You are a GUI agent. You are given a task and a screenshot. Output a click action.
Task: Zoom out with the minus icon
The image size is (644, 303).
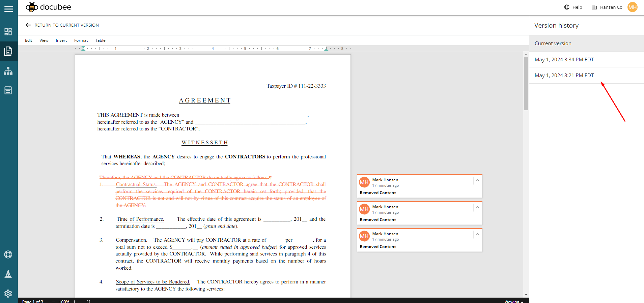pyautogui.click(x=54, y=301)
